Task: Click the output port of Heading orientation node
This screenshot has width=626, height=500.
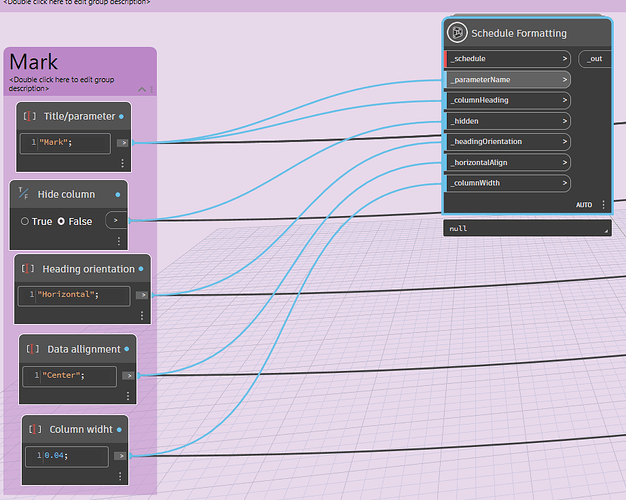Action: coord(142,295)
